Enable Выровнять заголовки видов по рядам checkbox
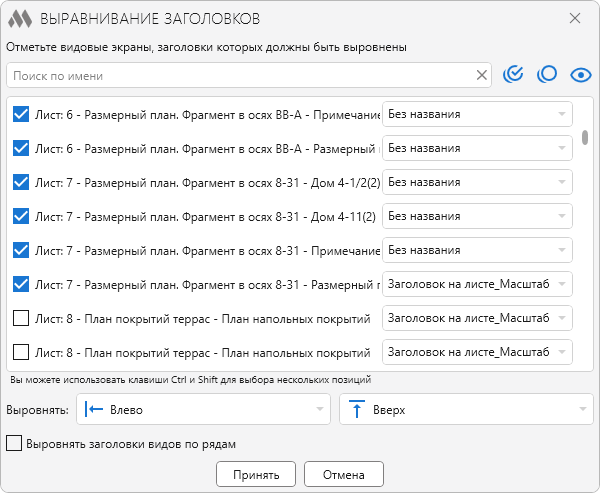 coord(14,444)
